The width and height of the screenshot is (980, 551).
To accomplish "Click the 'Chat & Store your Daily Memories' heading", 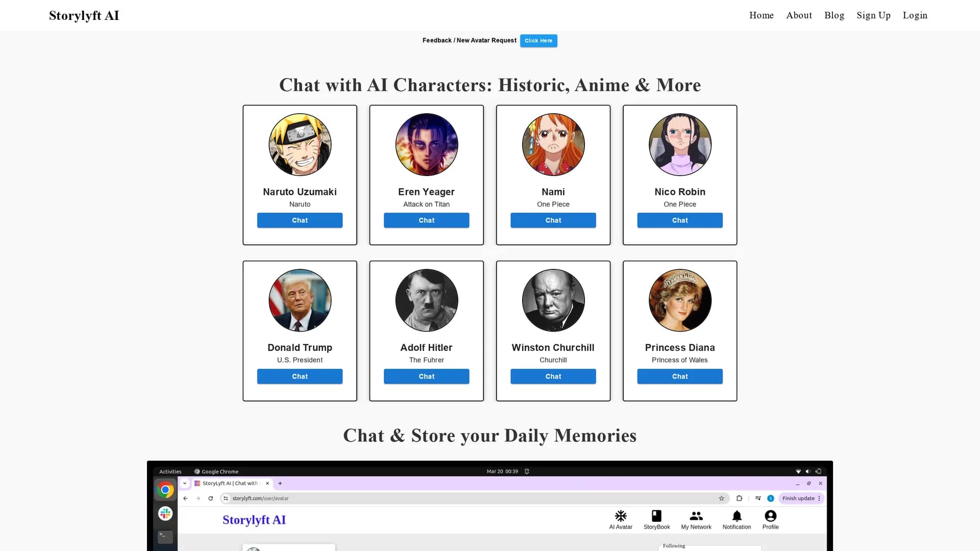I will (x=489, y=436).
